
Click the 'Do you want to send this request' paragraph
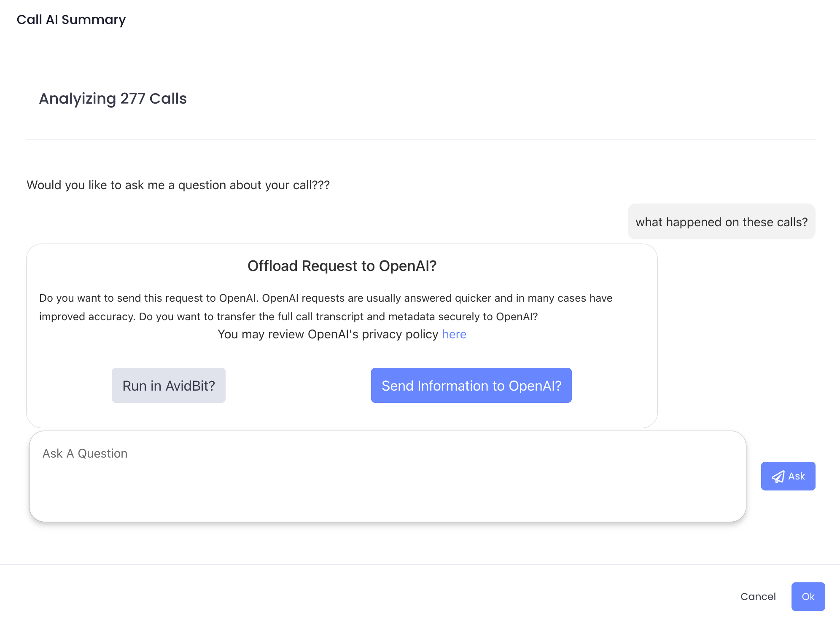(326, 307)
